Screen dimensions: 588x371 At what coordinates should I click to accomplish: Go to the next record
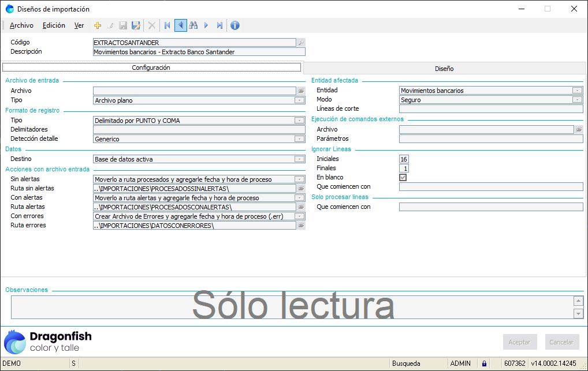[x=206, y=25]
